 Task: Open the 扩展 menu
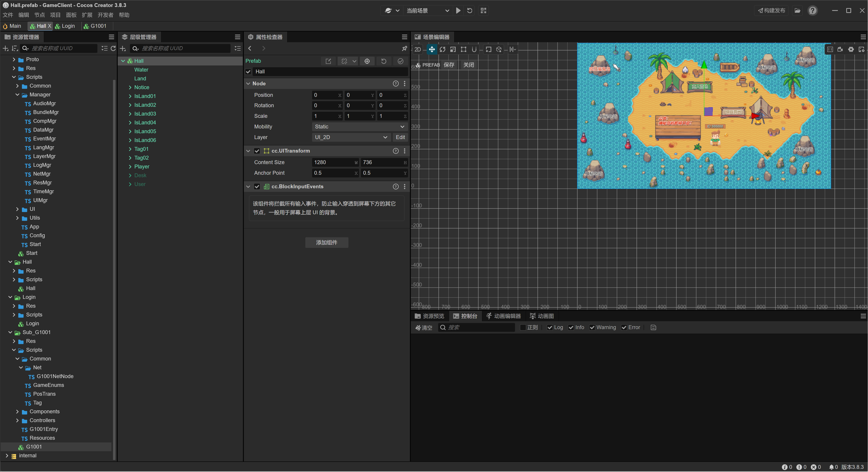point(87,15)
